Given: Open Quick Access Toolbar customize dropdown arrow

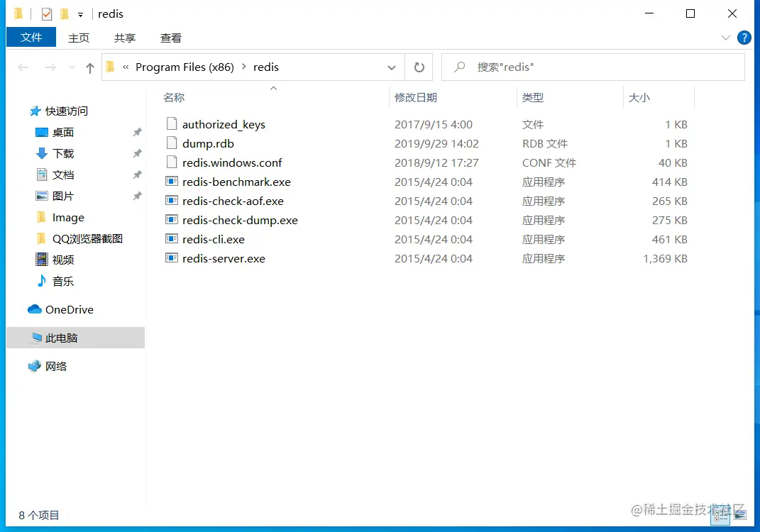Looking at the screenshot, I should click(80, 15).
